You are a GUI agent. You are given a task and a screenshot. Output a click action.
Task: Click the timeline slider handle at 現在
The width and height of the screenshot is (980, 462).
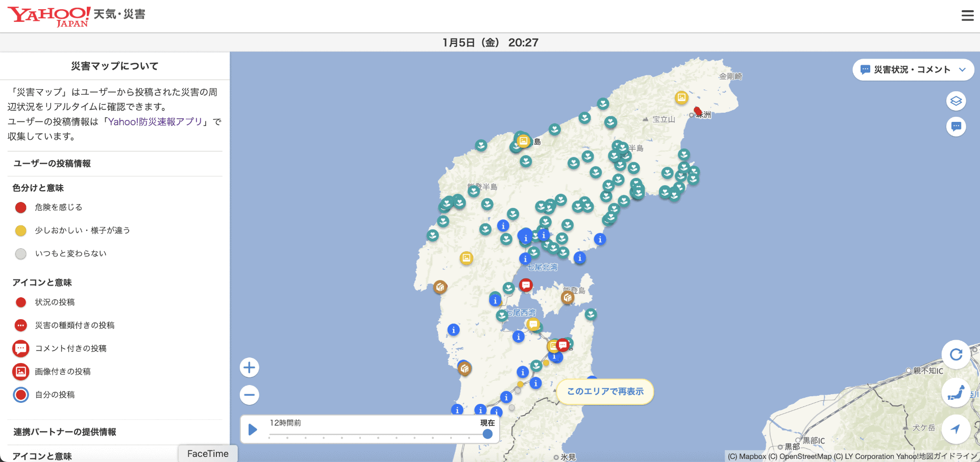tap(487, 434)
